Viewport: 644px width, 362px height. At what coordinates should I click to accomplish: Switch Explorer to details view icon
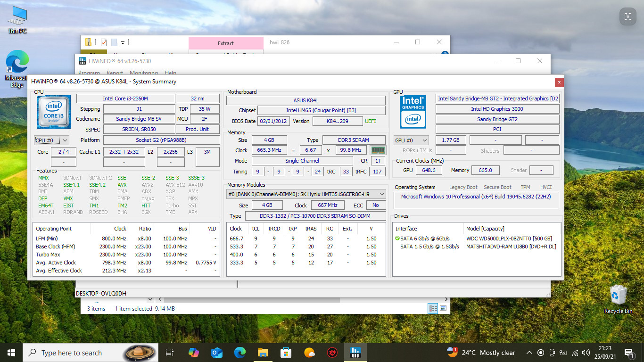[x=433, y=308]
